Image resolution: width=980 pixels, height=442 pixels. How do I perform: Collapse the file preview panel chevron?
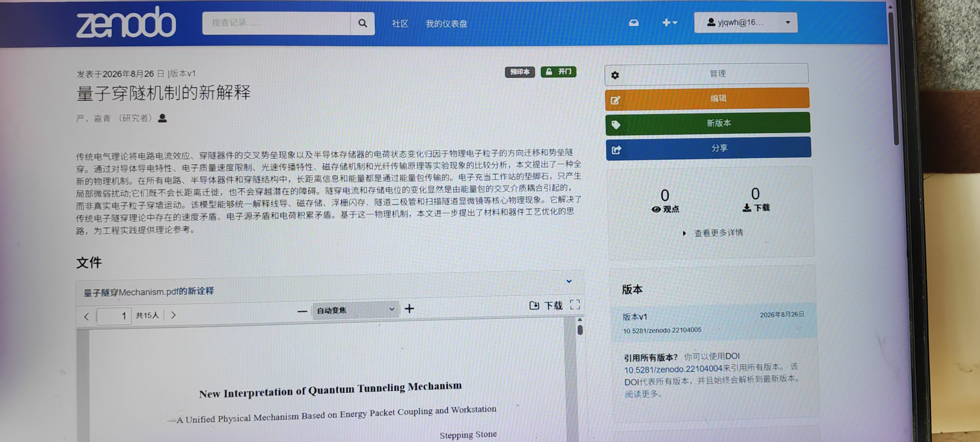[x=569, y=281]
